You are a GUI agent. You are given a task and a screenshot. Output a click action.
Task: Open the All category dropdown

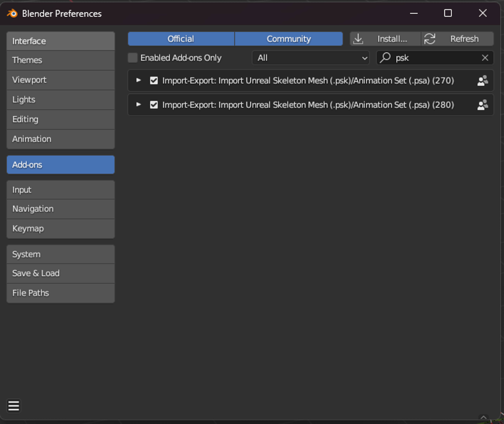click(x=311, y=58)
